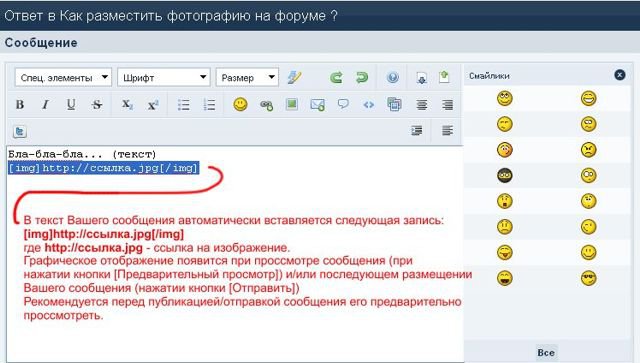Click the page with the blue down arrow
This screenshot has height=363, width=640.
422,77
